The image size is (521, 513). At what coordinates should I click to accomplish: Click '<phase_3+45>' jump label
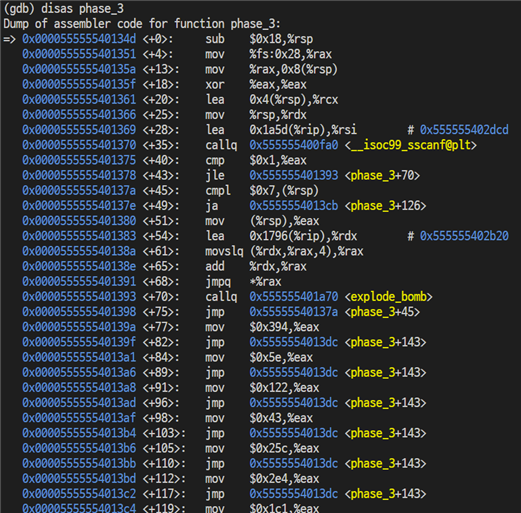382,312
